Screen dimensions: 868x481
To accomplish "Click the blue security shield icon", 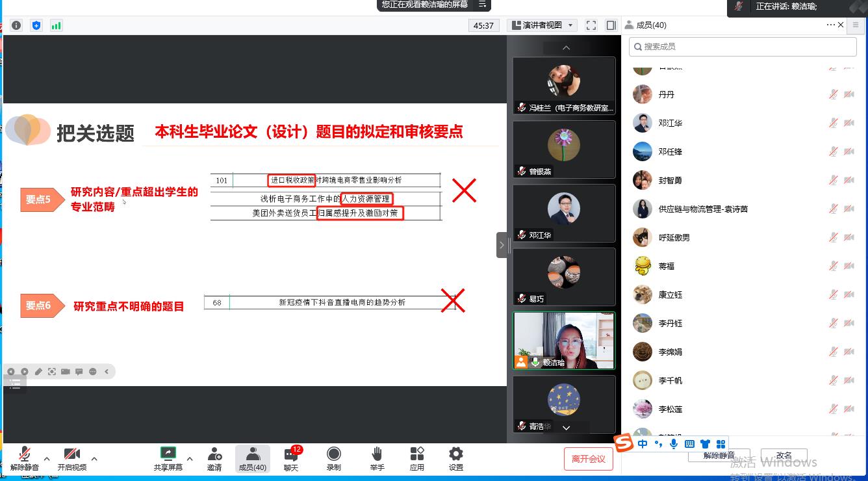I will coord(36,25).
